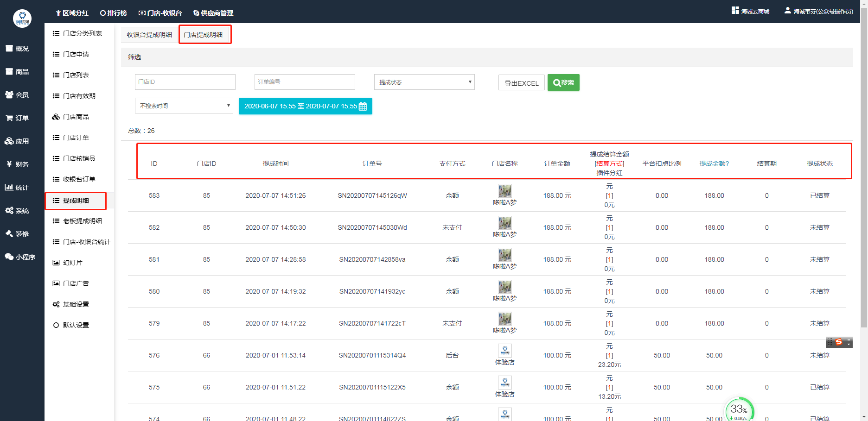Expand the 提成状态 dropdown
868x421 pixels.
(424, 82)
